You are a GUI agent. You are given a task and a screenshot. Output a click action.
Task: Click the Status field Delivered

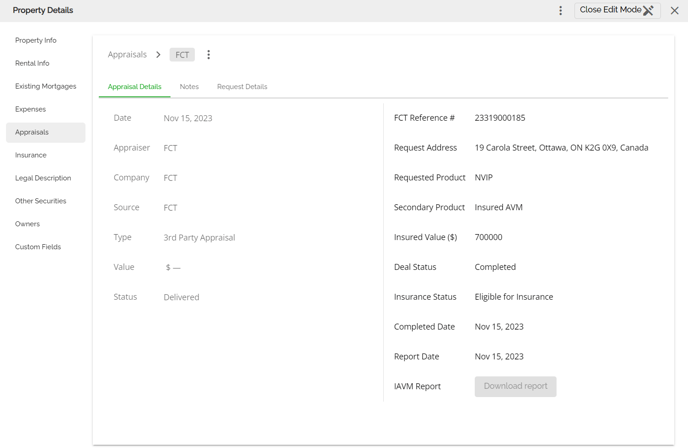click(x=181, y=297)
